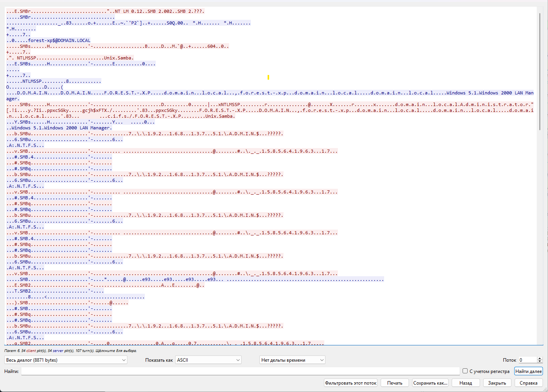
Task: Select the red line starting '...E.SMB2'
Action: [x=105, y=285]
